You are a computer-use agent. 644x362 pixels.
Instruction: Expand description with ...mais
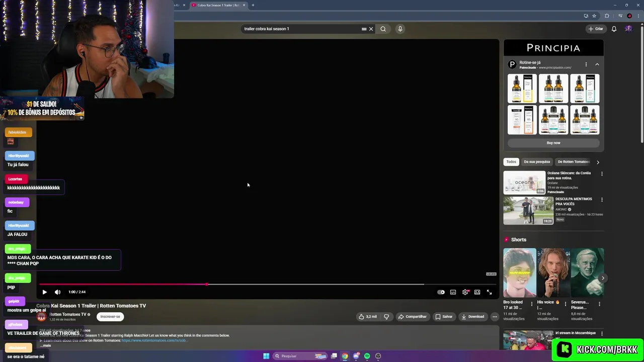pos(46,345)
